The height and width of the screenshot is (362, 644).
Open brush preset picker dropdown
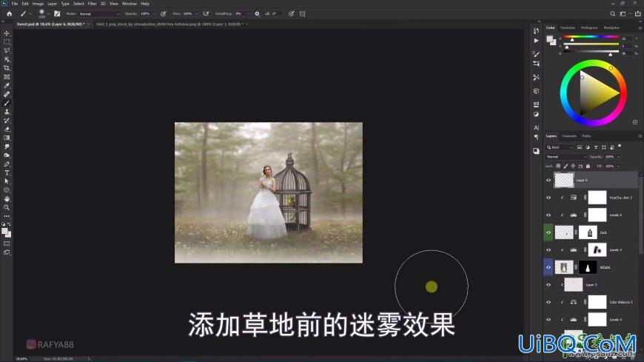[48, 13]
